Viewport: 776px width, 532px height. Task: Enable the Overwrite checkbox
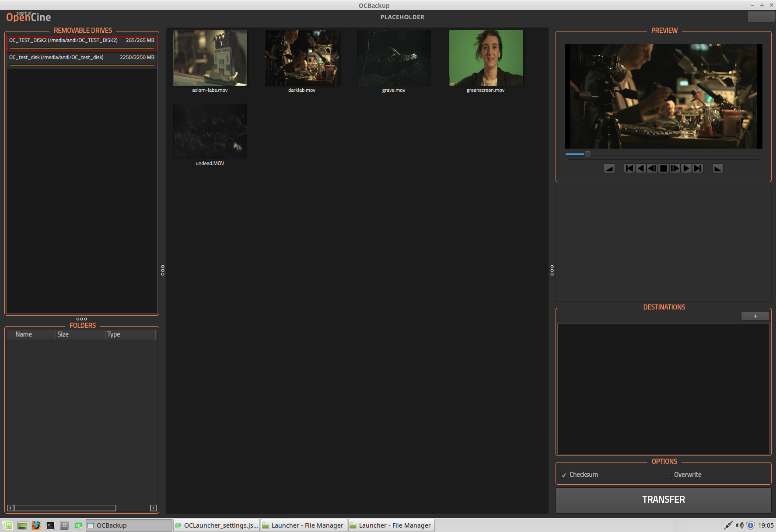[x=668, y=475]
